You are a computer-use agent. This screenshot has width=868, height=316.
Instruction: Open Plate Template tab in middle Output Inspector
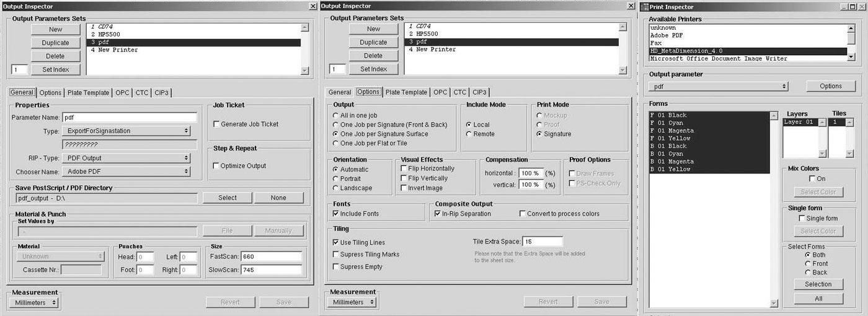407,92
